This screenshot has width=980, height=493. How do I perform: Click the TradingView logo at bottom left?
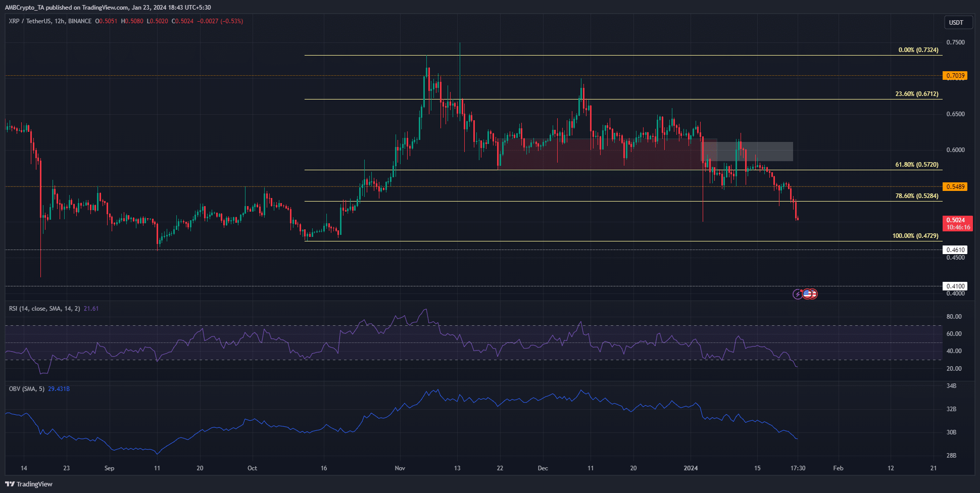pyautogui.click(x=29, y=484)
